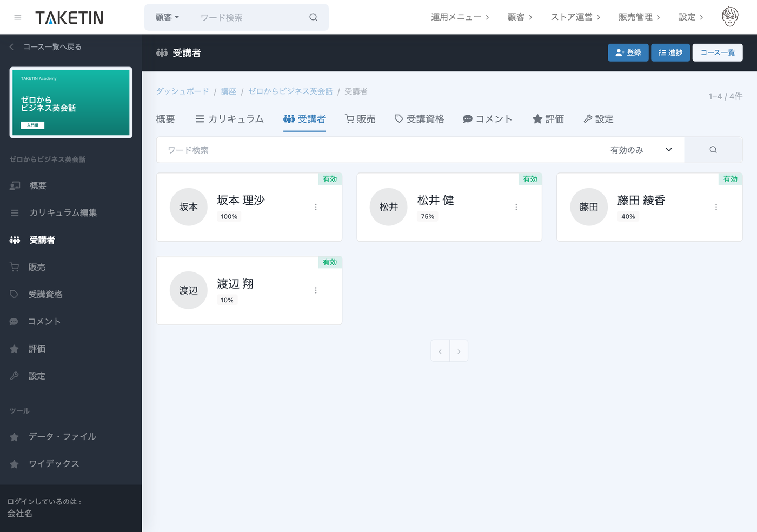
Task: Switch to the 販売 tab
Action: [361, 119]
